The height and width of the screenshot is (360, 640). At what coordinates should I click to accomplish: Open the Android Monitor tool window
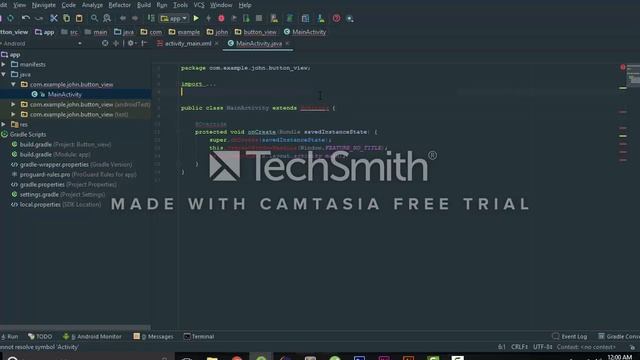(x=92, y=336)
